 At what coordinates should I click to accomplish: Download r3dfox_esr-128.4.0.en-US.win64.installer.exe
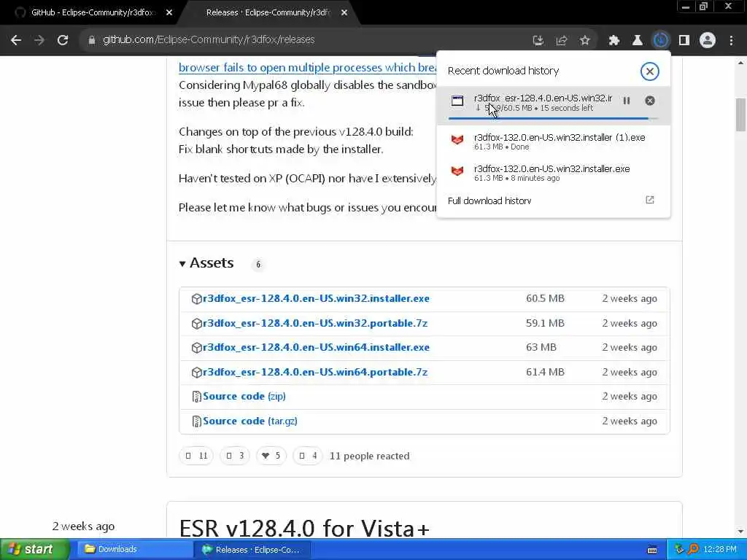coord(316,348)
